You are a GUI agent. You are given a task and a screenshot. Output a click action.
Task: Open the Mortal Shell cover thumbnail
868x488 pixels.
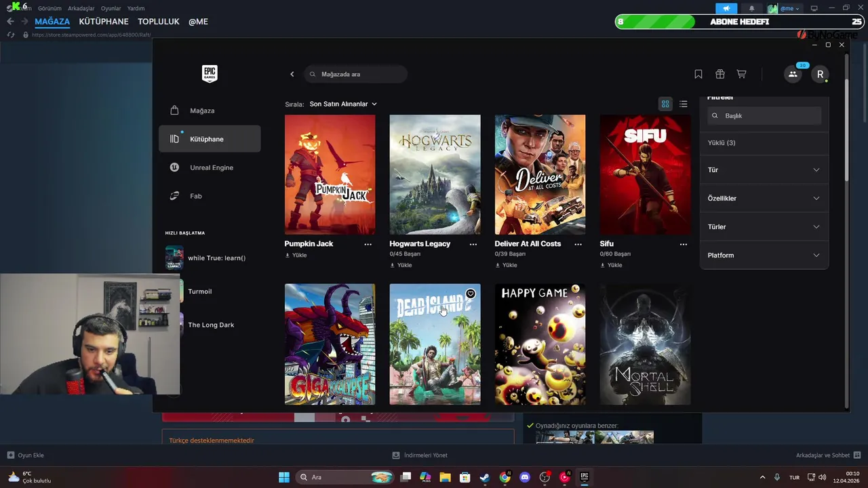[646, 344]
